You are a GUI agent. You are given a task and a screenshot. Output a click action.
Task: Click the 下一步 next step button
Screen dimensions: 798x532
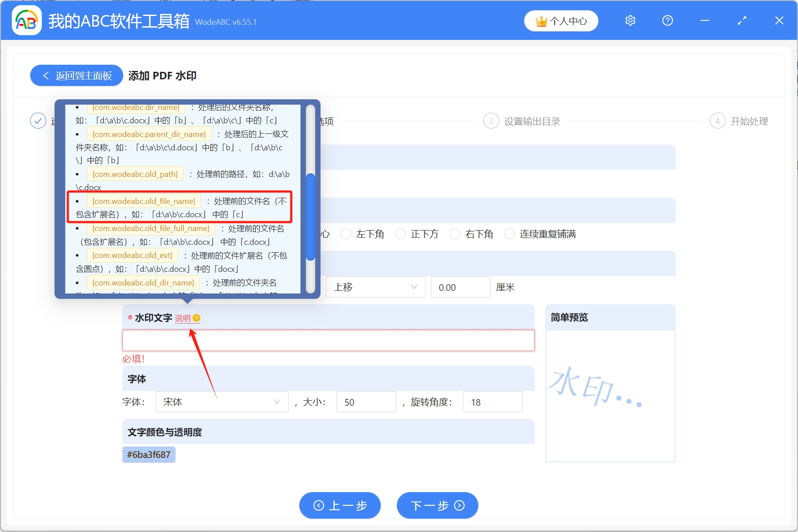437,505
